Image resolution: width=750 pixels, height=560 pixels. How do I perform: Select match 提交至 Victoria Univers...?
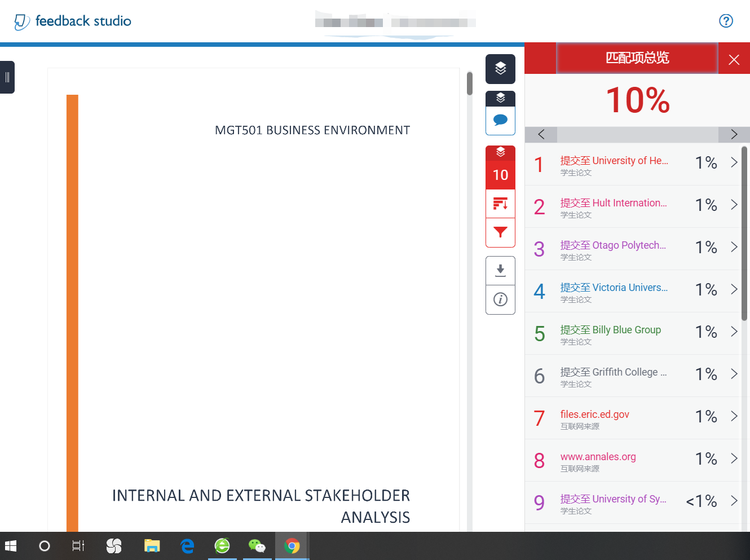coord(614,288)
